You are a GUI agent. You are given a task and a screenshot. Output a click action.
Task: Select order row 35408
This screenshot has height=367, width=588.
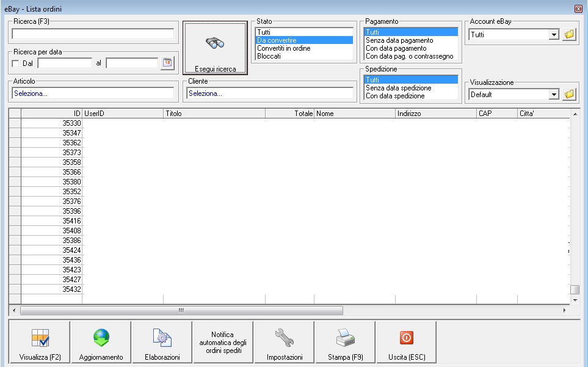click(x=52, y=230)
